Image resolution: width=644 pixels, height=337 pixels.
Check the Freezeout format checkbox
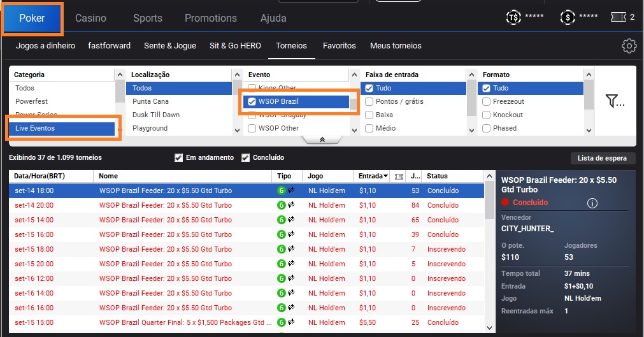pos(486,101)
